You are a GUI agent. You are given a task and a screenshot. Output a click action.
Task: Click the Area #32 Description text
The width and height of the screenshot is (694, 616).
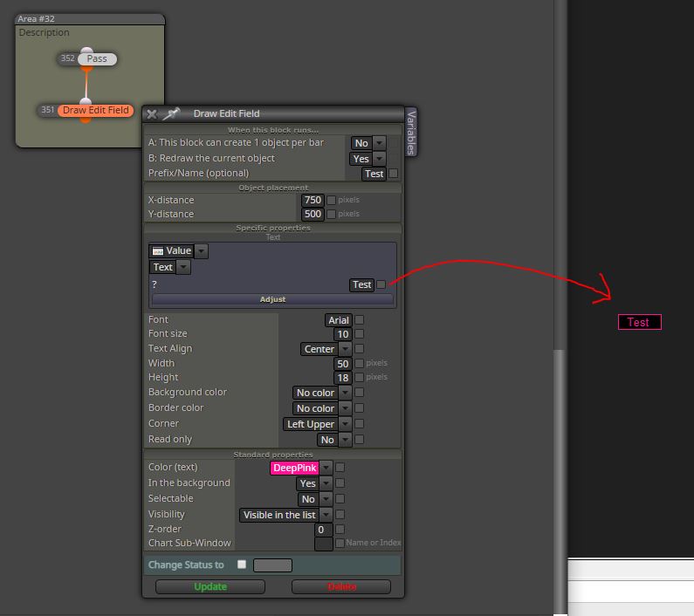point(44,32)
